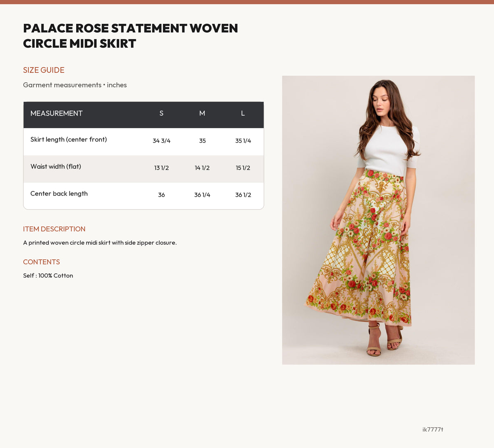Viewport: 494px width, 448px height.
Task: Click the 36 1/4 center back value
Action: click(x=202, y=195)
